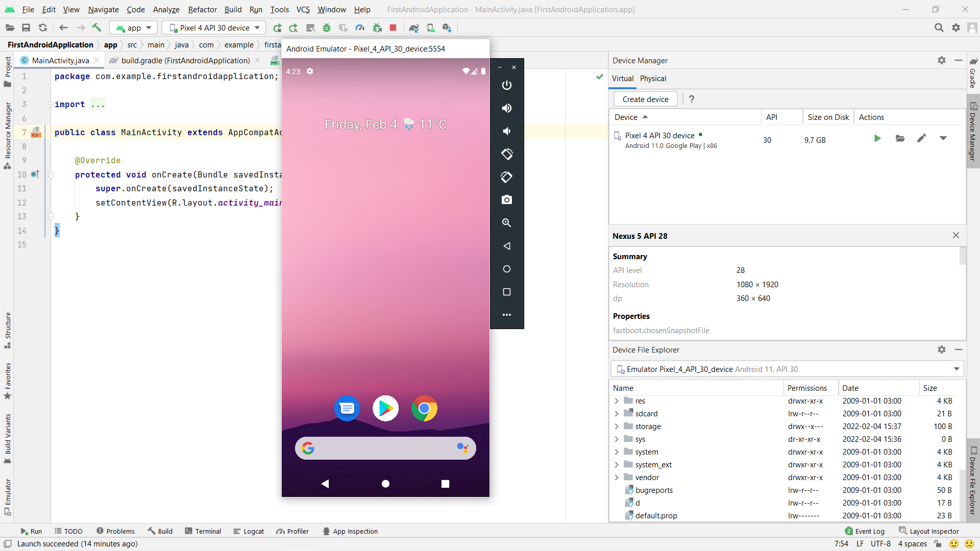Click 'app' breadcrumb in navigation bar

pos(110,45)
